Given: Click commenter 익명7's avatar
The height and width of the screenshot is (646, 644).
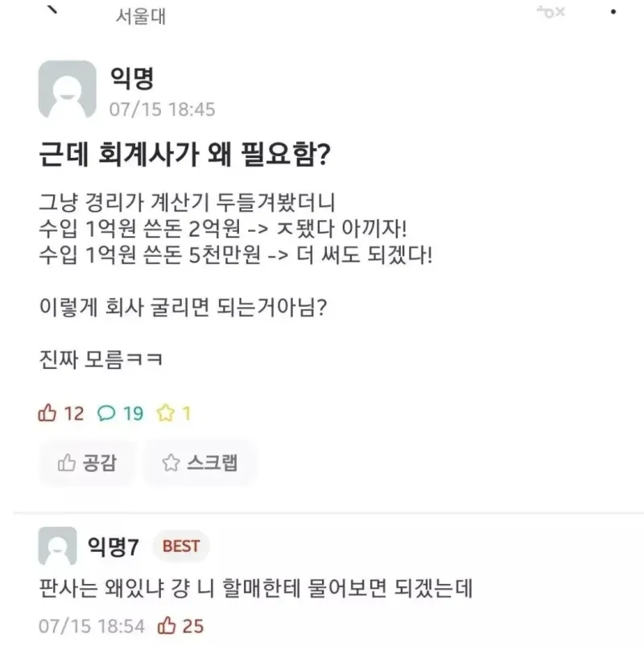Looking at the screenshot, I should 58,545.
